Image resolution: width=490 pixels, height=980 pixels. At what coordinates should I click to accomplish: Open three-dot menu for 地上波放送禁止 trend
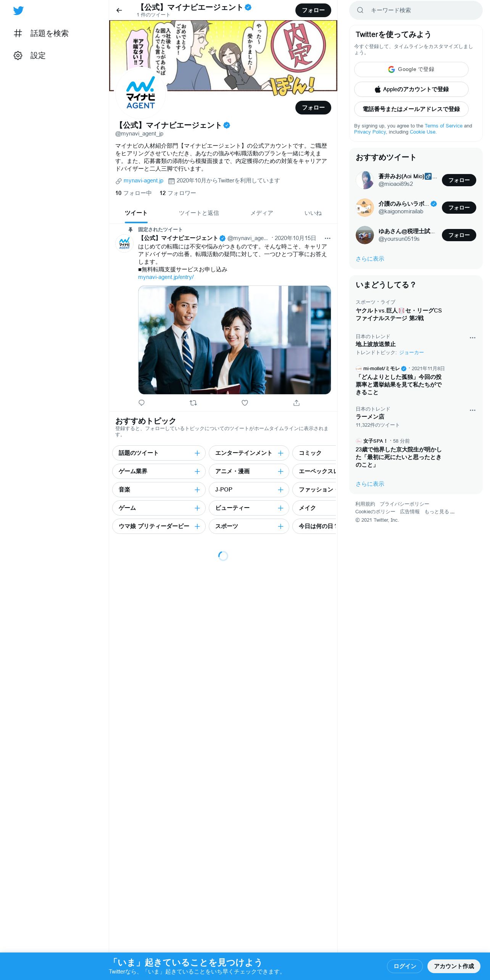pyautogui.click(x=472, y=338)
